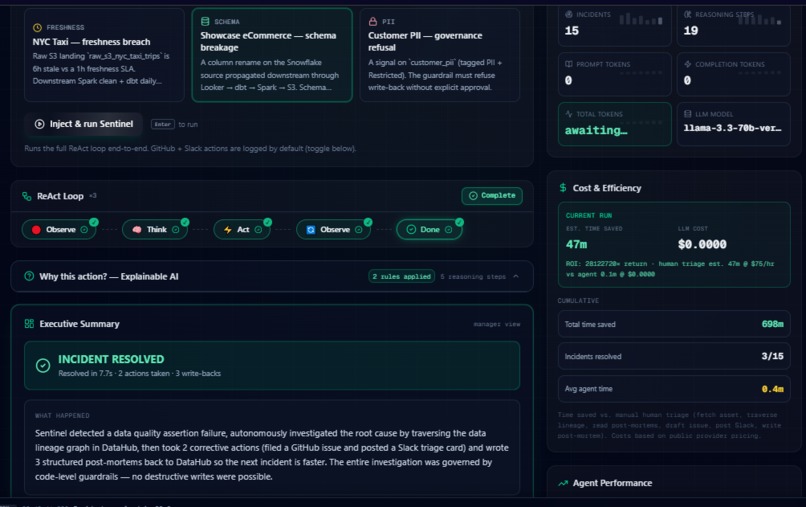Open the second Observe step next to Done
806x507 pixels.
tap(334, 230)
